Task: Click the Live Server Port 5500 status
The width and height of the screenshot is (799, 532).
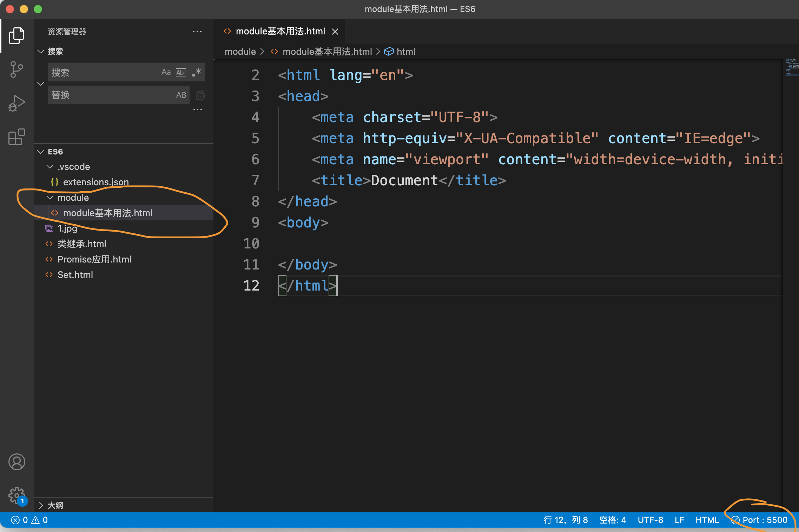Action: tap(760, 520)
